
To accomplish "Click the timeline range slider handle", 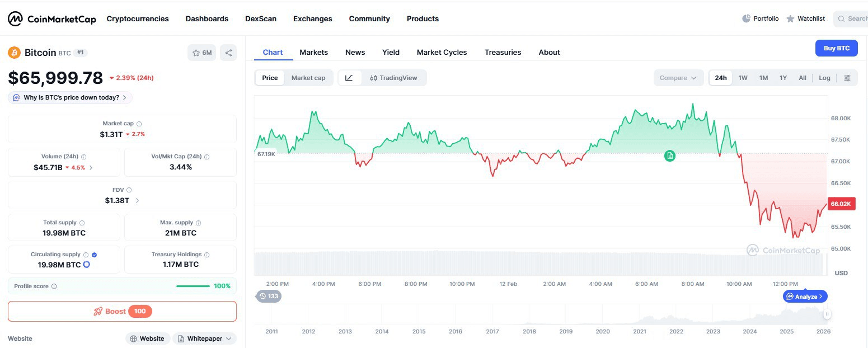I will (827, 314).
